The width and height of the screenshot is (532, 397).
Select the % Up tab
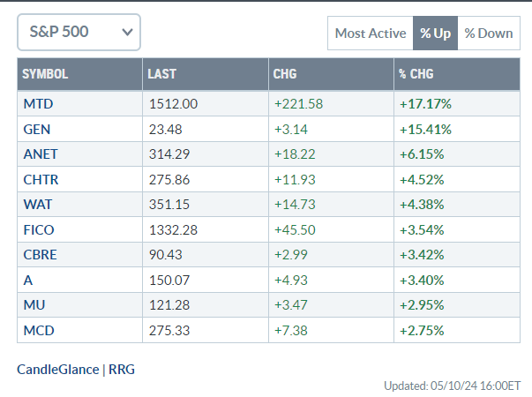(x=434, y=34)
